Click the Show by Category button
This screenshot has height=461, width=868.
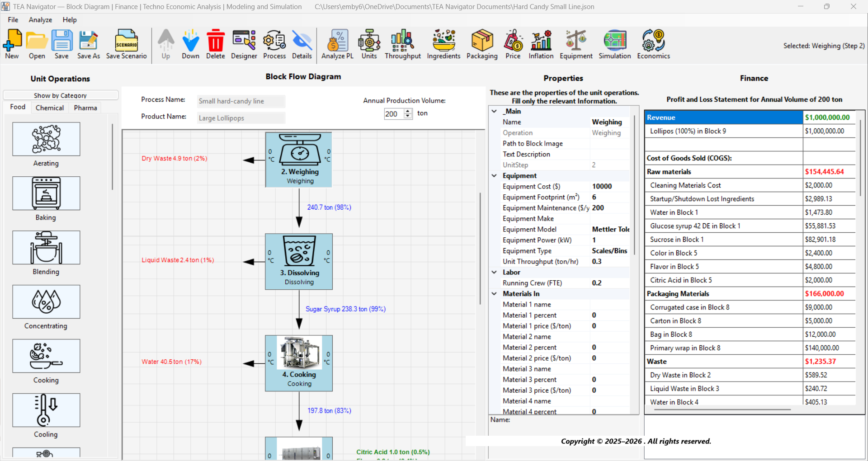[60, 95]
